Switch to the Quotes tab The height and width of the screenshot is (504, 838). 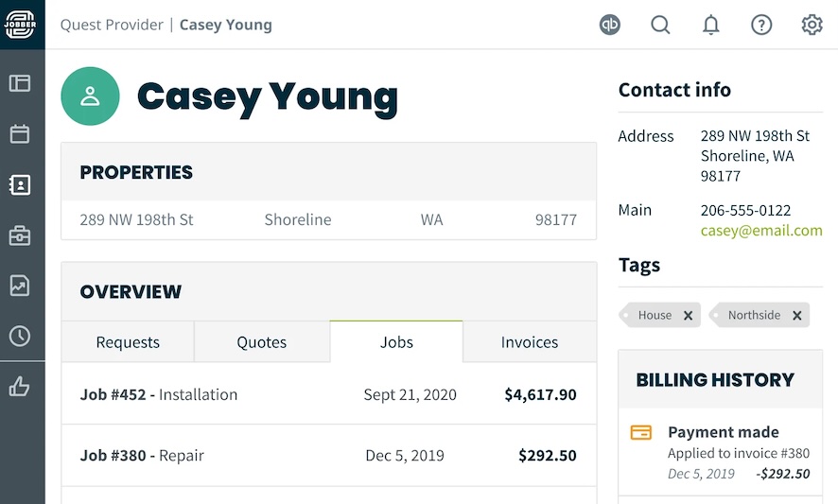click(x=262, y=342)
